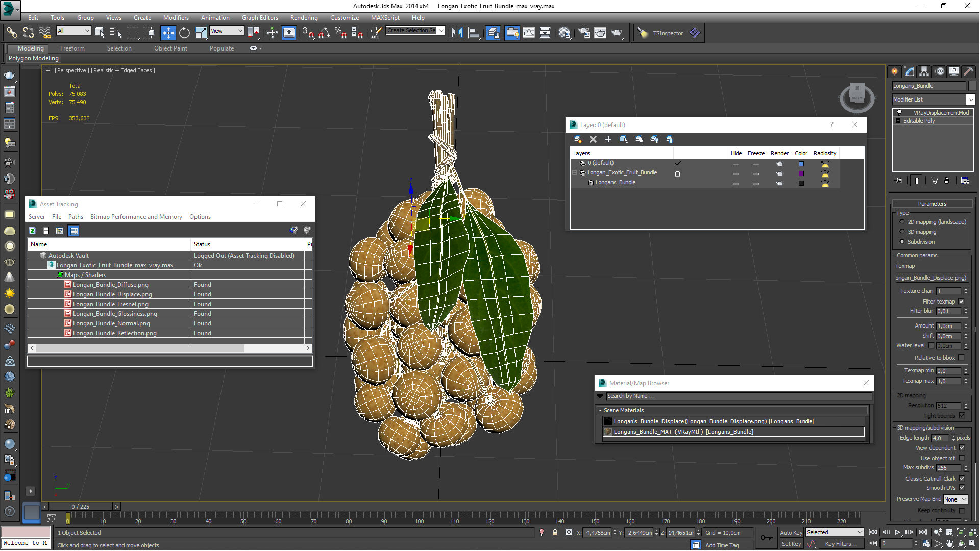Toggle View-dependent checkbox
This screenshot has height=551, width=980.
(962, 448)
